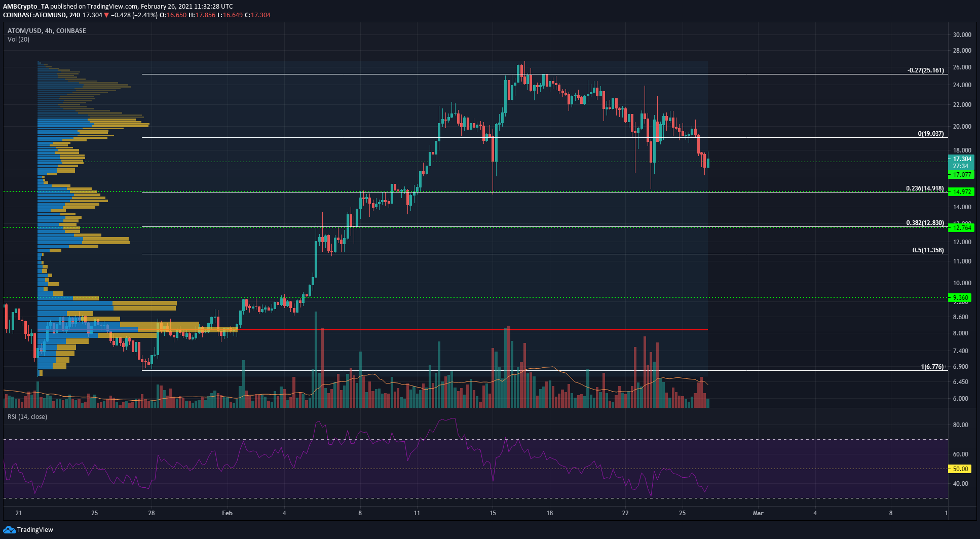Select the 0.382(12.830) Fibonacci level label
Screen dimensions: 980x539
click(925, 223)
